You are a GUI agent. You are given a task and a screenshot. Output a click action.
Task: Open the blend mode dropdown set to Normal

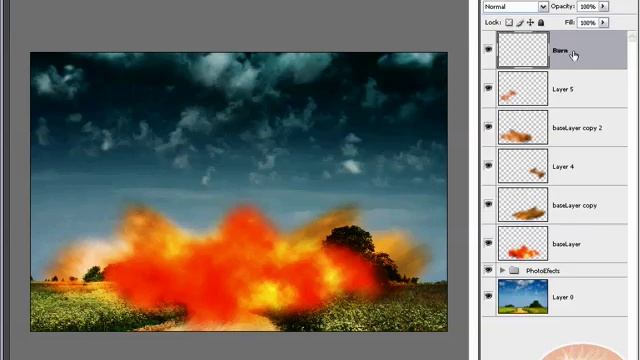pos(516,7)
